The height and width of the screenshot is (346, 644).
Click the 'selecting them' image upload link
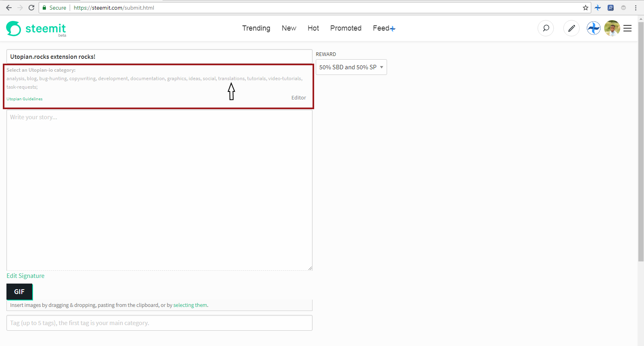coord(190,305)
